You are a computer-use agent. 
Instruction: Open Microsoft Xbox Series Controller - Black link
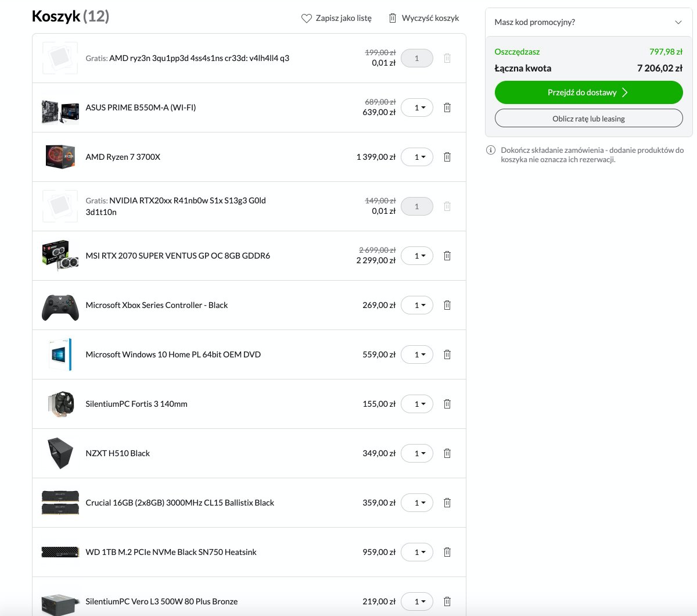coord(157,305)
